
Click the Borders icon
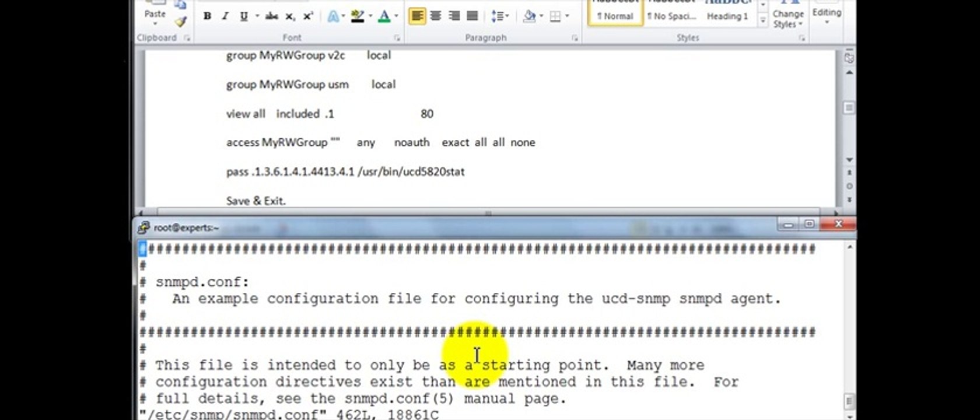[555, 16]
